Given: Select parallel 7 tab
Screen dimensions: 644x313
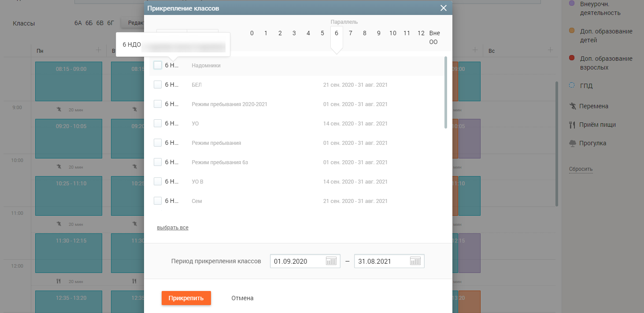Looking at the screenshot, I should (x=351, y=33).
